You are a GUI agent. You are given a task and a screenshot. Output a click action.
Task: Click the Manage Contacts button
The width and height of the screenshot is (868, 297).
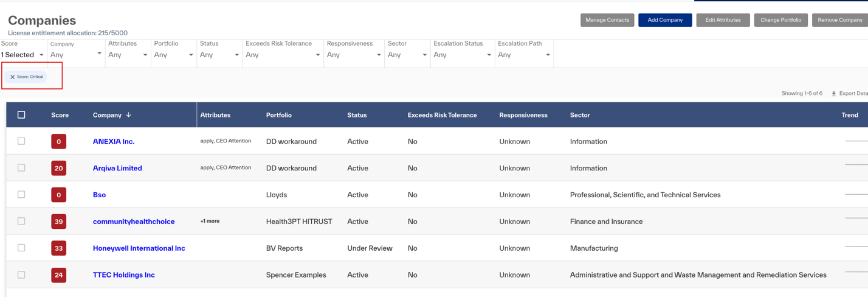pos(607,21)
